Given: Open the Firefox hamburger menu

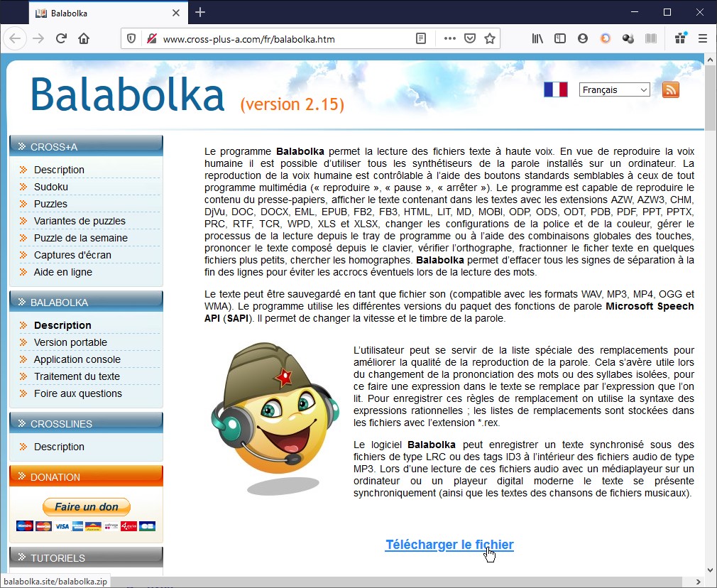Looking at the screenshot, I should 704,38.
